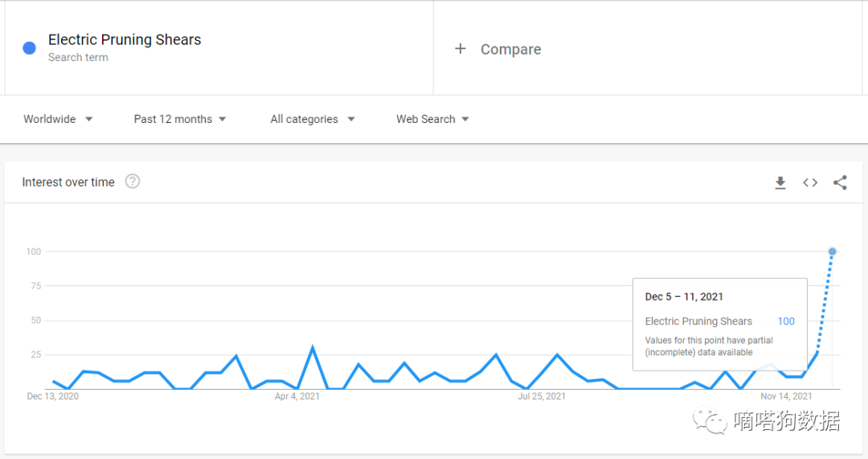The image size is (868, 459).
Task: Click the blue dot beside the search term
Action: click(30, 48)
